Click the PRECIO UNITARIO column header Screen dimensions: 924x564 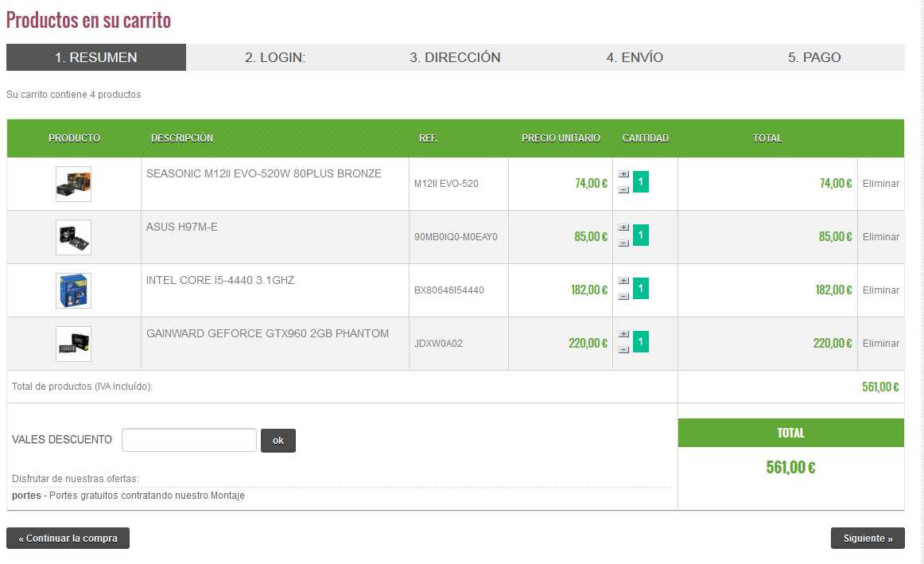561,138
